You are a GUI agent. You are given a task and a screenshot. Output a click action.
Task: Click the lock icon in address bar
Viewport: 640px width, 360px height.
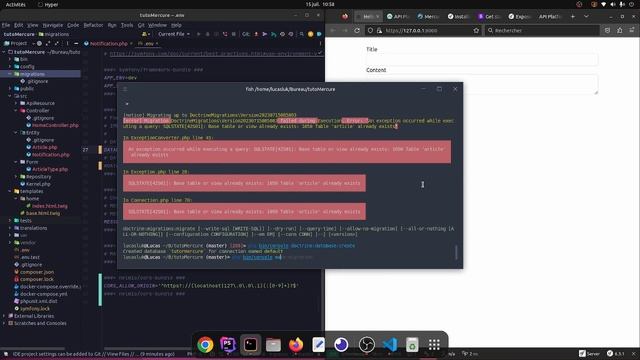(x=379, y=30)
